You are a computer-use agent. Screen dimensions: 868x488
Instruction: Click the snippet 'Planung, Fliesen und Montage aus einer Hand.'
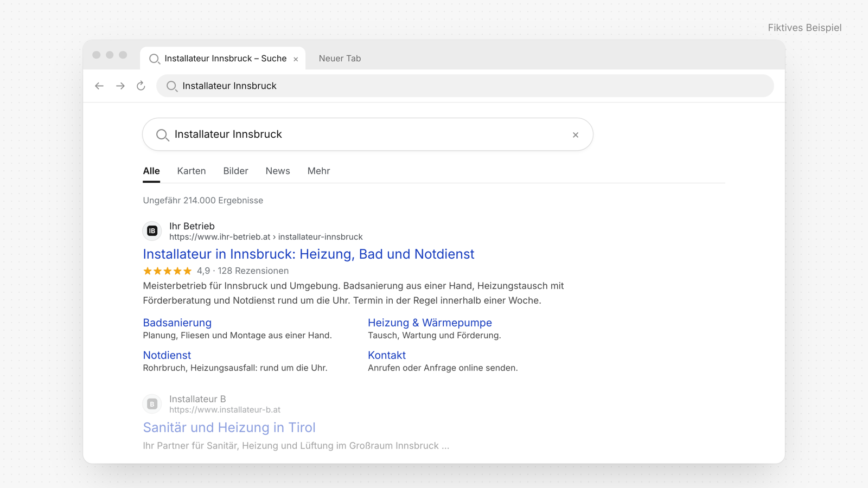point(237,336)
